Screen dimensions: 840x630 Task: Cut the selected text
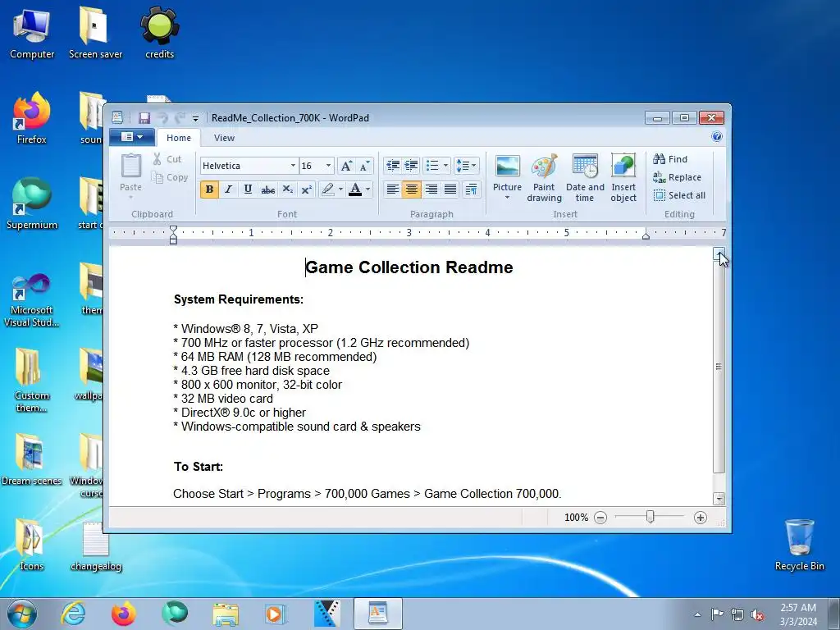coord(167,159)
